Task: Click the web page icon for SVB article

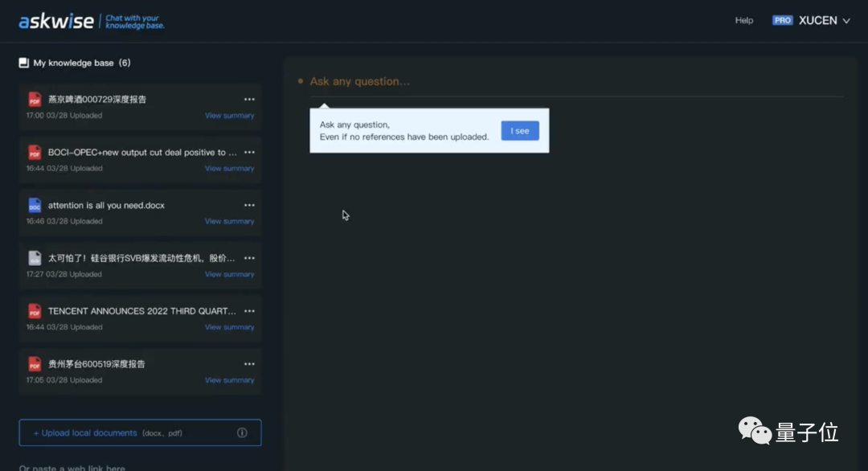Action: pyautogui.click(x=35, y=258)
